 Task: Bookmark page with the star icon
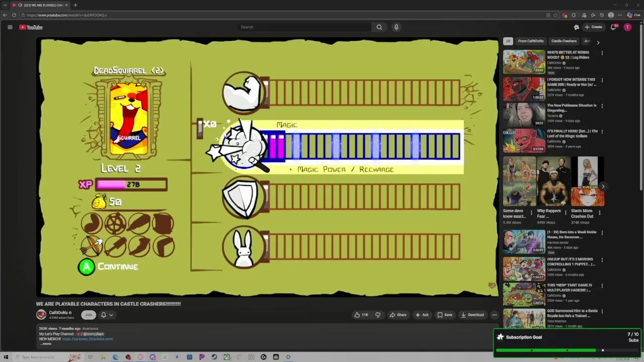555,15
